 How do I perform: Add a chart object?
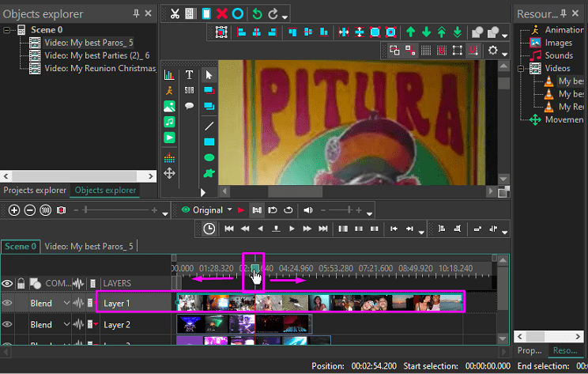click(x=169, y=75)
